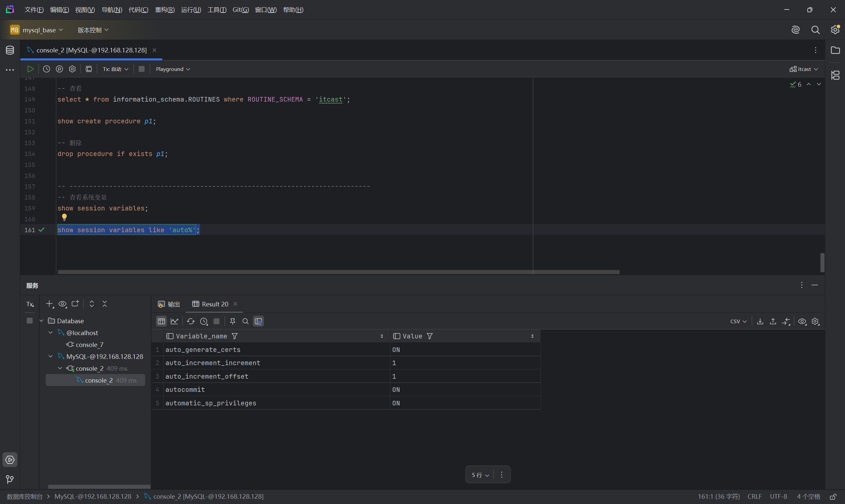Viewport: 845px width, 504px height.
Task: Show chart view icon in results toolbar
Action: tap(174, 321)
